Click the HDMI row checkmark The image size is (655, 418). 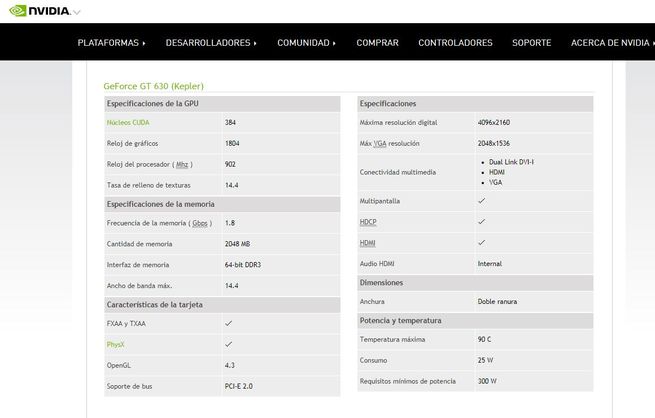click(481, 242)
